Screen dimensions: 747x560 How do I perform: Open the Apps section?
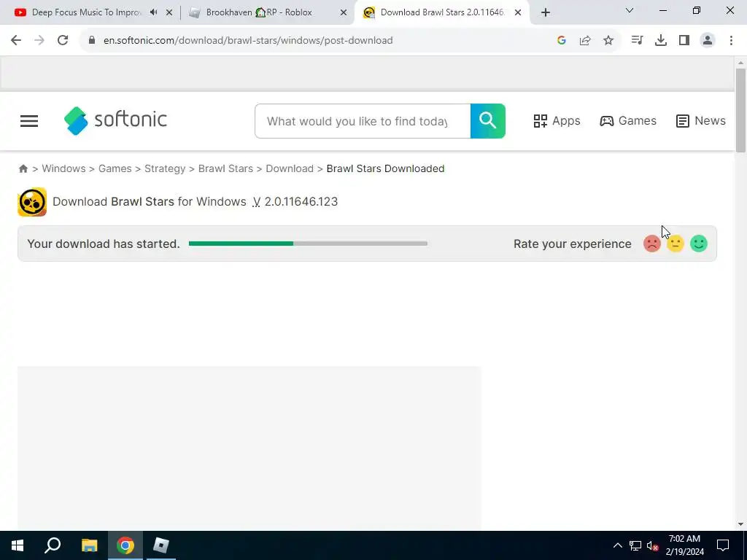(557, 121)
